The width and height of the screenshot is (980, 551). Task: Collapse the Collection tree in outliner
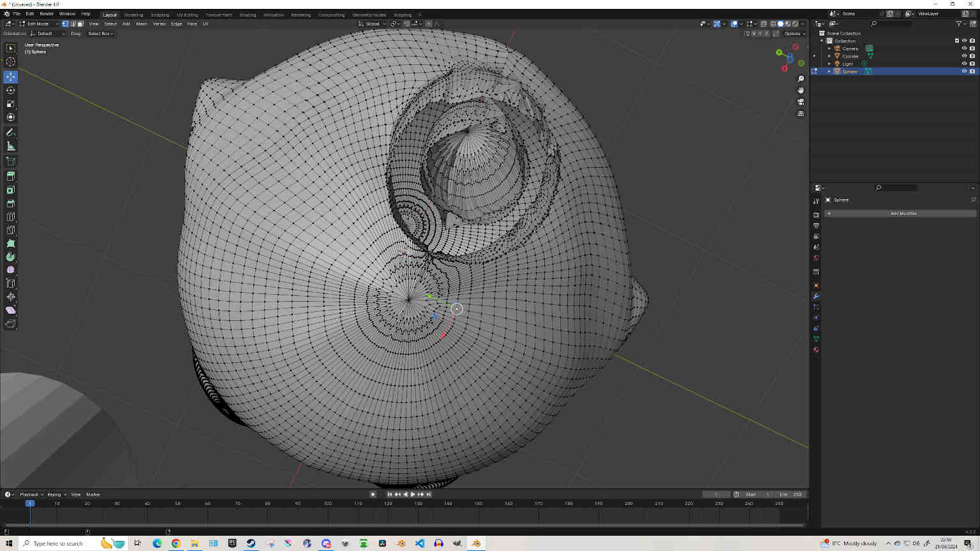822,41
